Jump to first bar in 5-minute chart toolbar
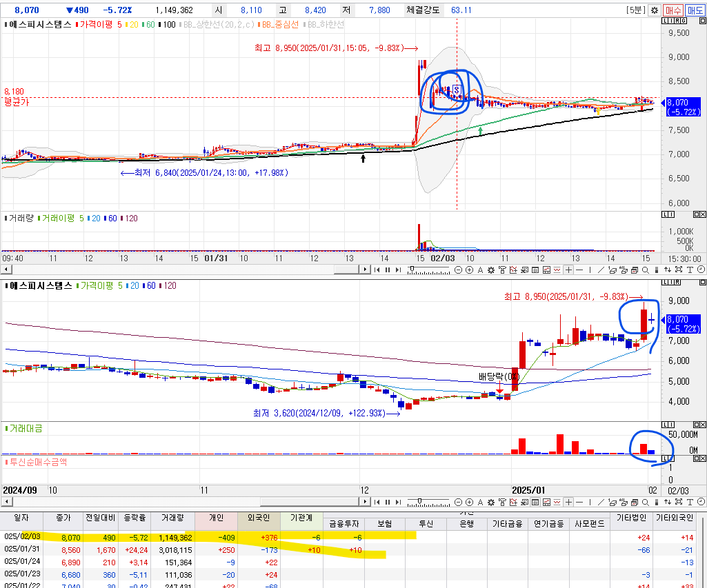707x588 pixels. 377,270
